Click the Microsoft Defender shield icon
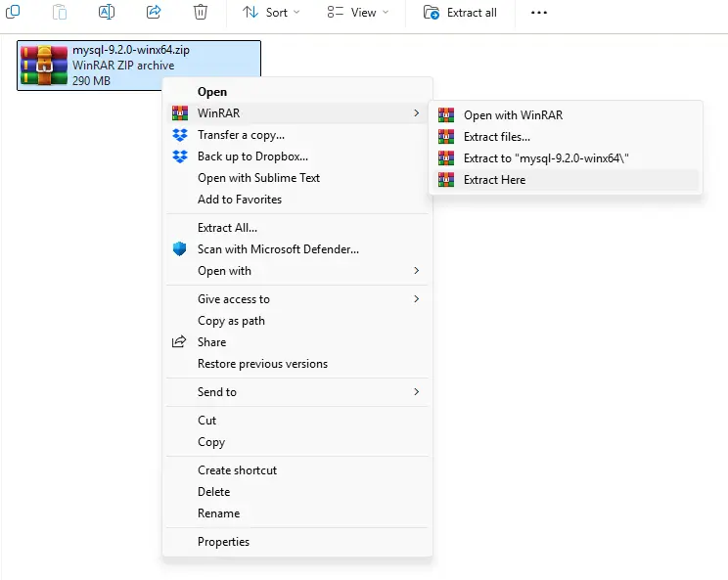The width and height of the screenshot is (728, 580). pos(180,249)
